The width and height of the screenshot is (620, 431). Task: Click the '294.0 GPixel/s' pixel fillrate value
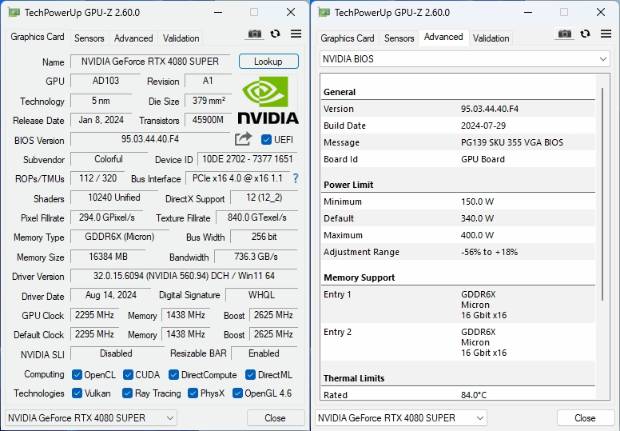pos(107,217)
